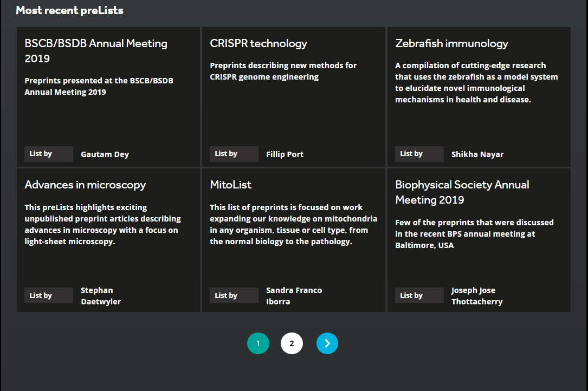Image resolution: width=588 pixels, height=391 pixels.
Task: Click the Zebrafish immunology card description
Action: pos(476,82)
